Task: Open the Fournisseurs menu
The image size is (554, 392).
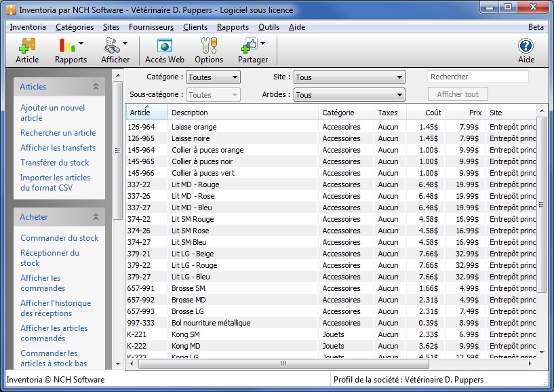Action: coord(151,27)
